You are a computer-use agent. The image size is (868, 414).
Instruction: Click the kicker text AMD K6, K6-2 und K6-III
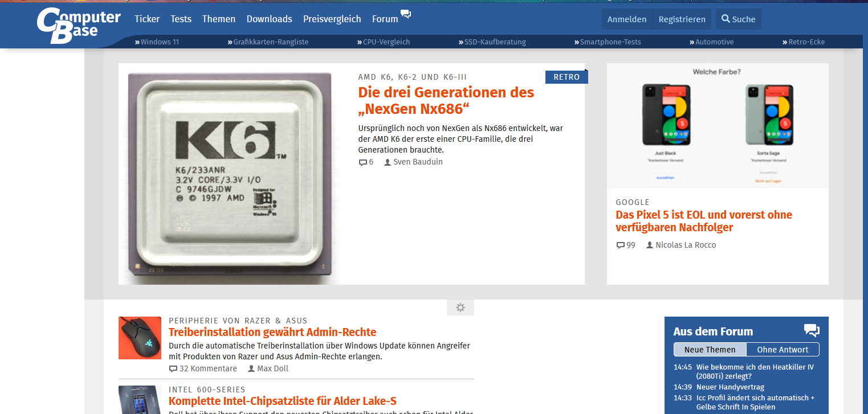click(413, 77)
